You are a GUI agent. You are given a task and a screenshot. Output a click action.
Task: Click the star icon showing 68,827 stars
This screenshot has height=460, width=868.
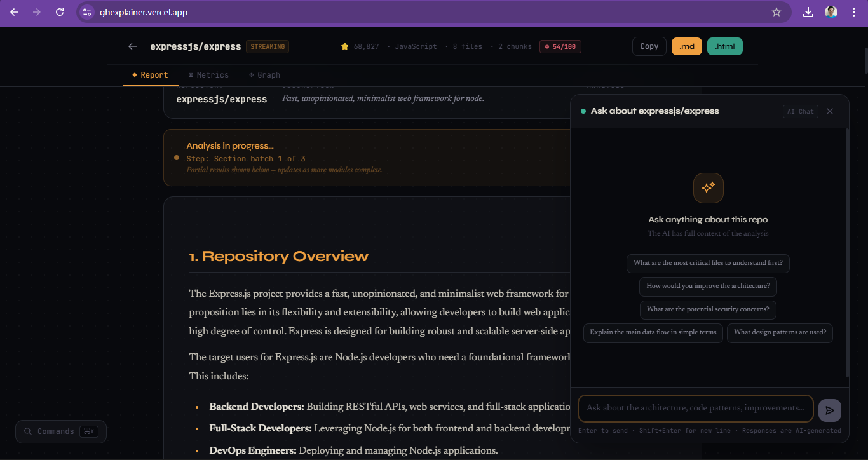(344, 46)
